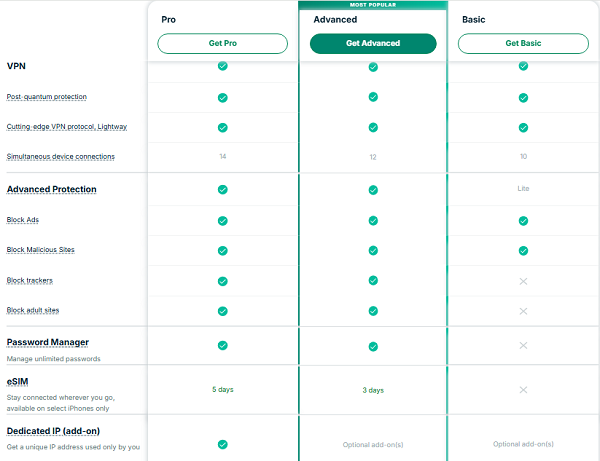
Task: Click the Pro VPN checkmark icon
Action: click(x=222, y=67)
